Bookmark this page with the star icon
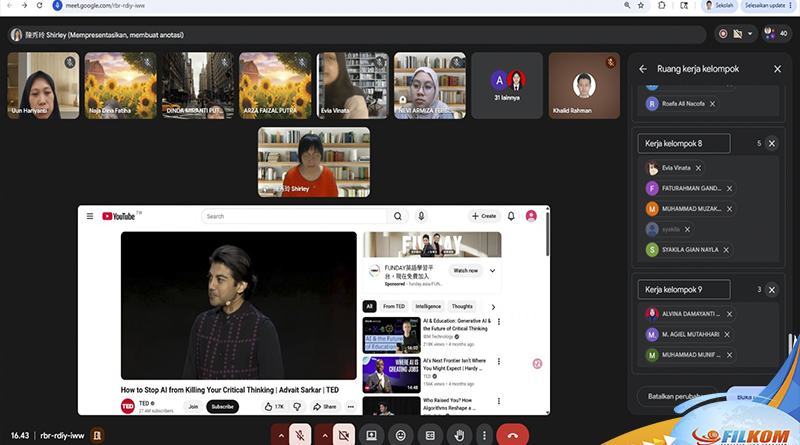Screen dimensions: 800x445 (x=641, y=5)
